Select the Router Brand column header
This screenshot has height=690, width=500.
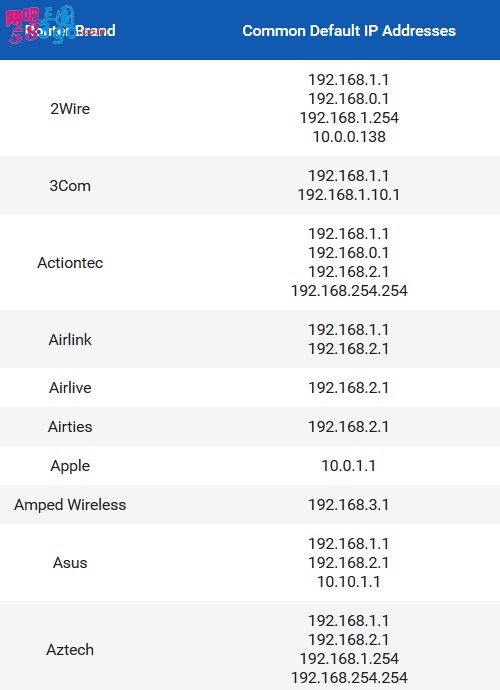[70, 30]
